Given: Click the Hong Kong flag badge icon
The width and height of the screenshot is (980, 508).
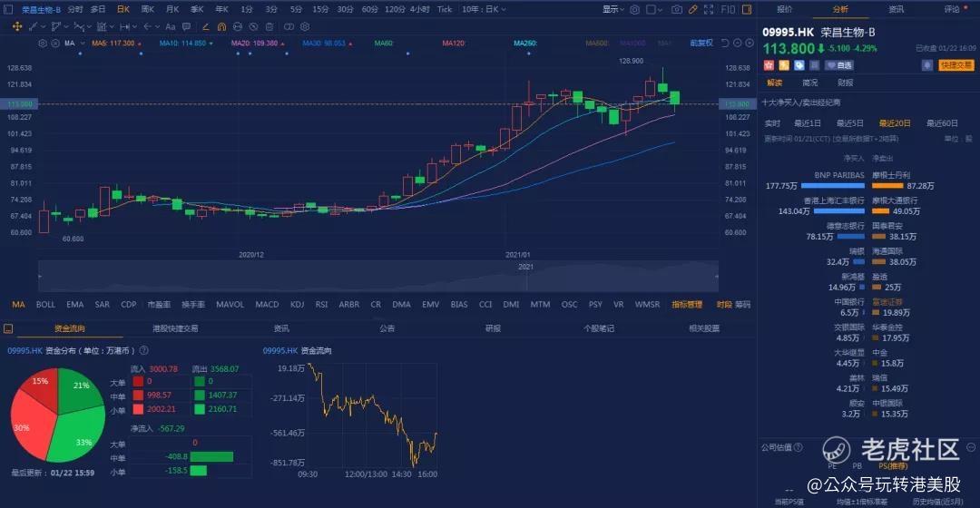Looking at the screenshot, I should tap(769, 65).
